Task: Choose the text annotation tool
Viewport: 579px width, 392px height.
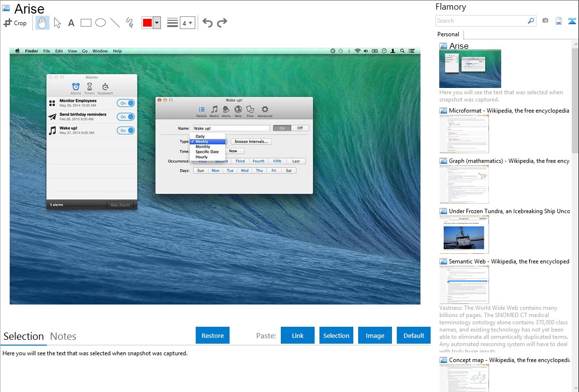Action: coord(71,23)
